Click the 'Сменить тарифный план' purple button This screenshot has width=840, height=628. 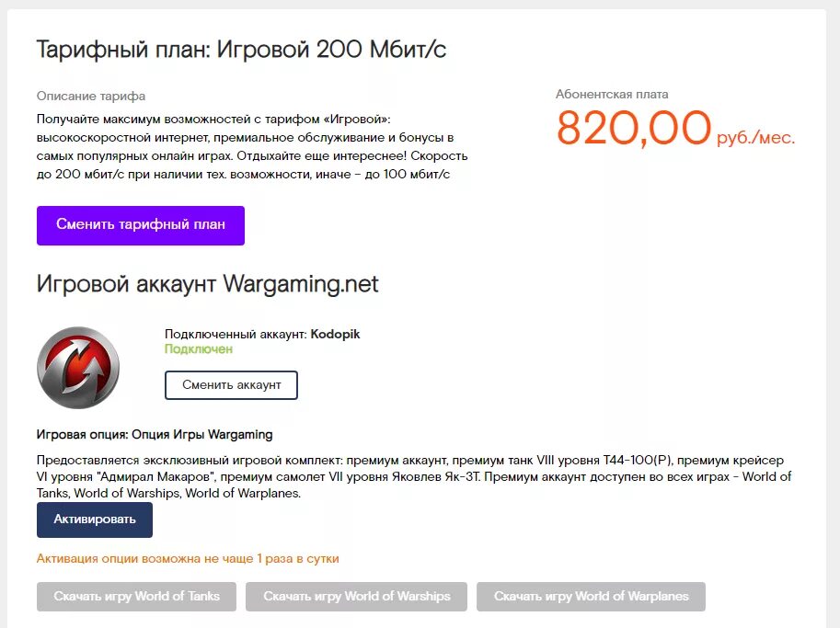(141, 225)
